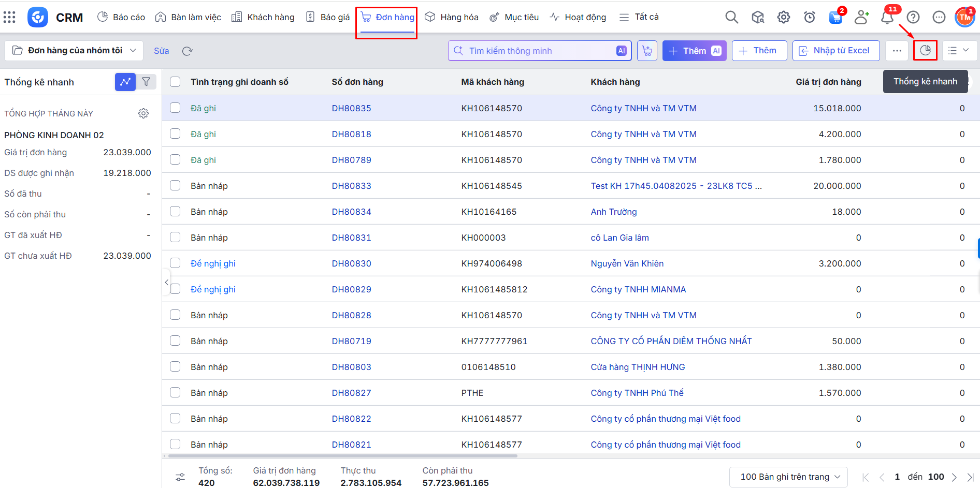Open the Báo giá menu tab
The height and width of the screenshot is (488, 980).
click(328, 17)
